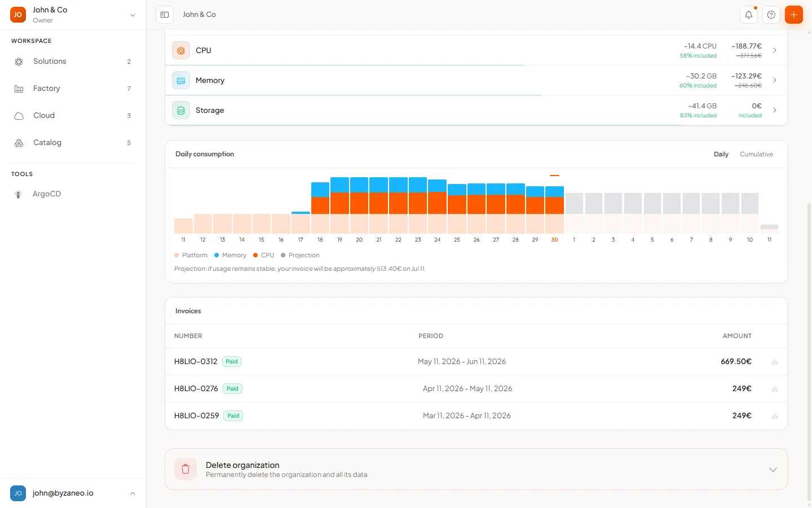Open Factory in the workspace menu
This screenshot has height=508, width=812.
[73, 89]
